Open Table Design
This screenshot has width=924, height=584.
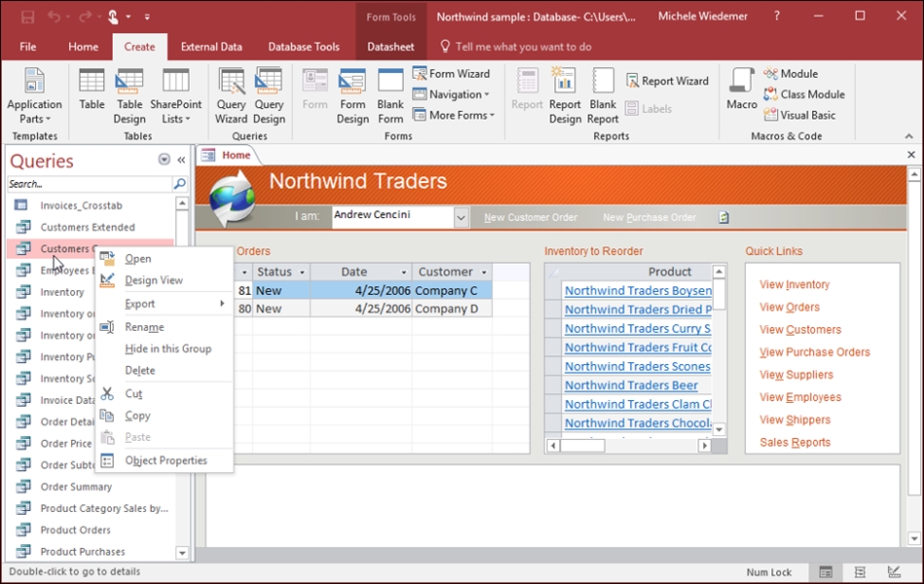129,95
